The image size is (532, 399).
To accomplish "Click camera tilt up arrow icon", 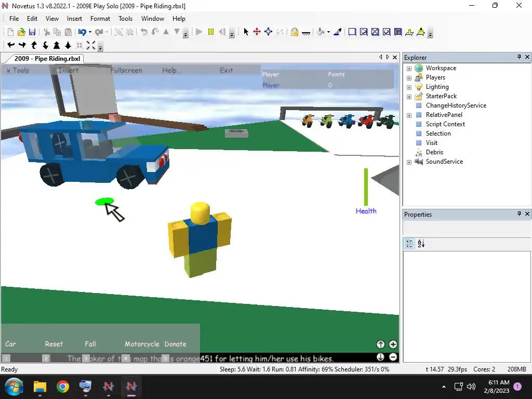I will (34, 45).
